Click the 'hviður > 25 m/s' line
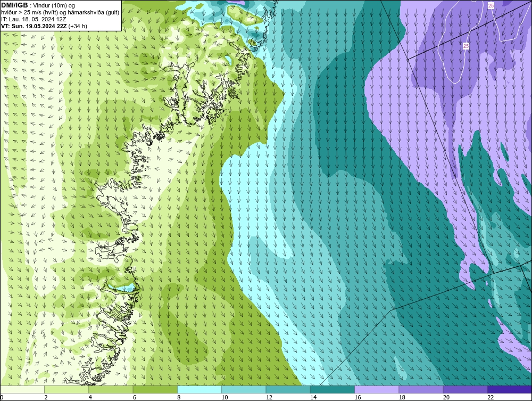 [x=60, y=13]
